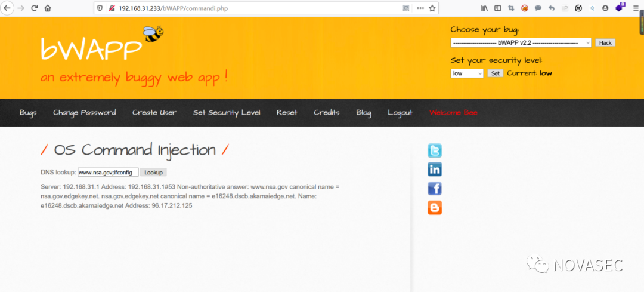Viewport: 644px width, 292px height.
Task: Click the small blue Q extension icon
Action: (592, 8)
